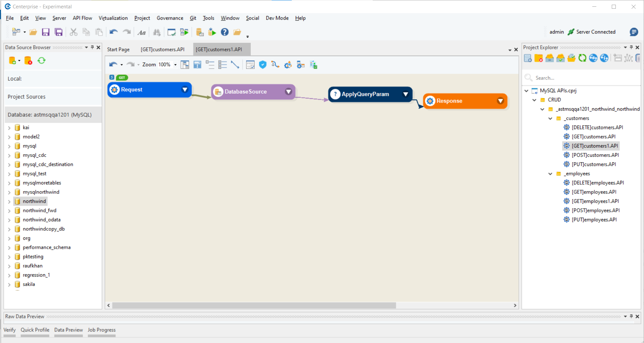Select [POST]employees.API in the project tree
Screen dimensions: 644x343
[595, 211]
